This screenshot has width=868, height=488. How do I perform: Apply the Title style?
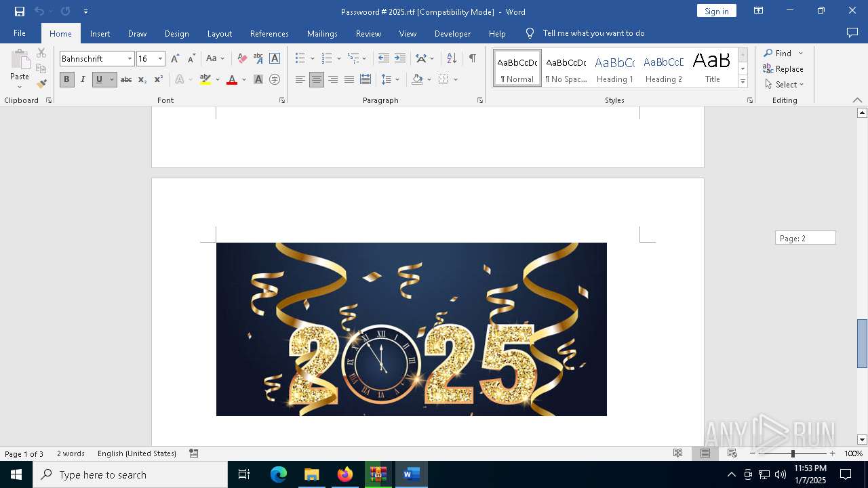pos(712,68)
